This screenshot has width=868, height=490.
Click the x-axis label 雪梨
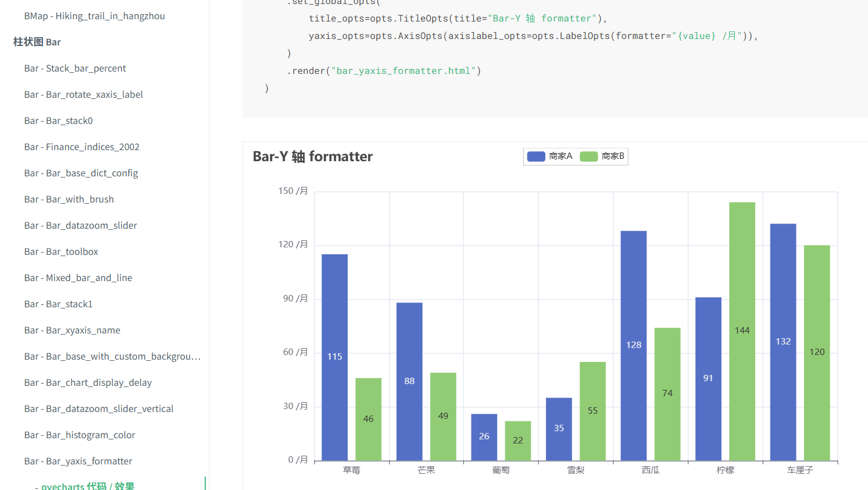point(576,470)
